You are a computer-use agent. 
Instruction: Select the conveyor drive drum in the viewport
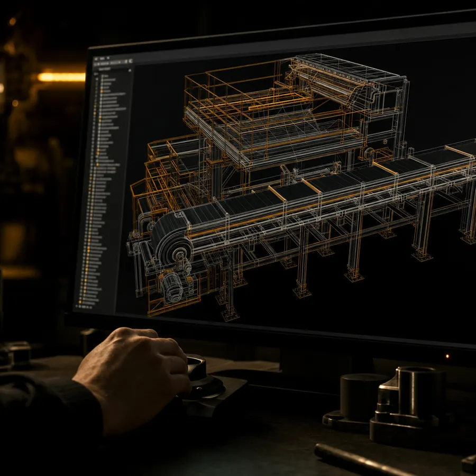173,240
